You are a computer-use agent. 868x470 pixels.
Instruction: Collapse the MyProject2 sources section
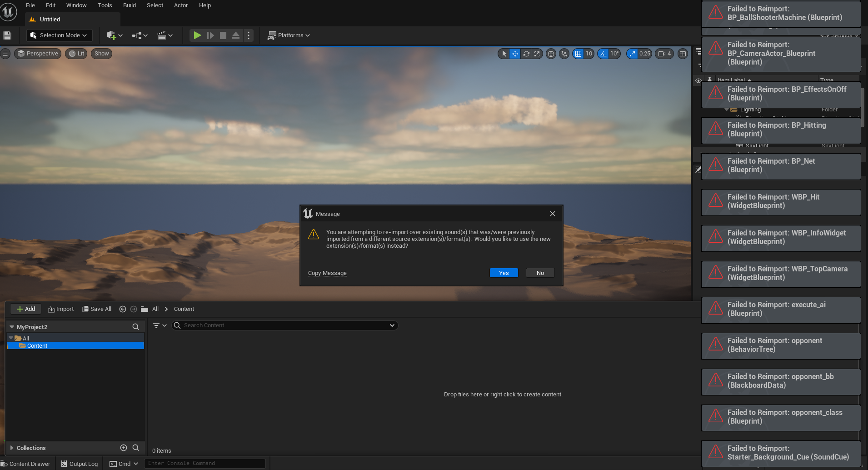pyautogui.click(x=12, y=327)
